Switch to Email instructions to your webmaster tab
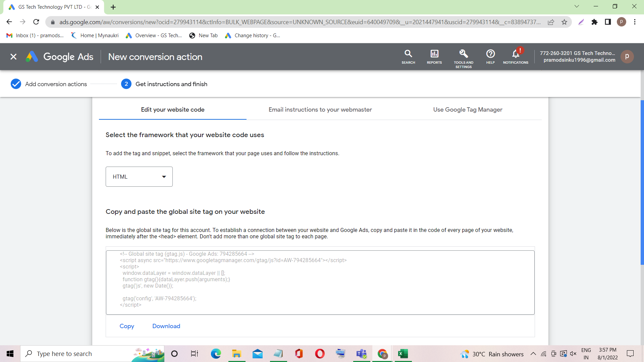 pyautogui.click(x=320, y=110)
